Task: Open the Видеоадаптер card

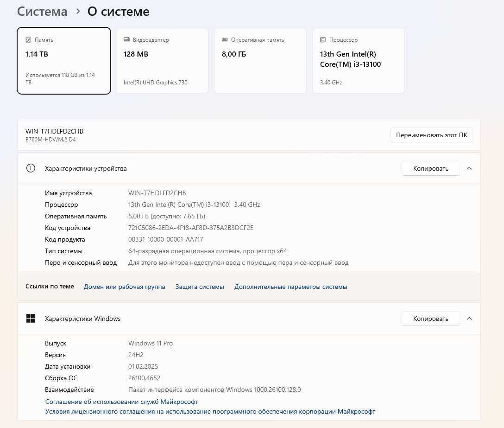Action: [x=162, y=61]
